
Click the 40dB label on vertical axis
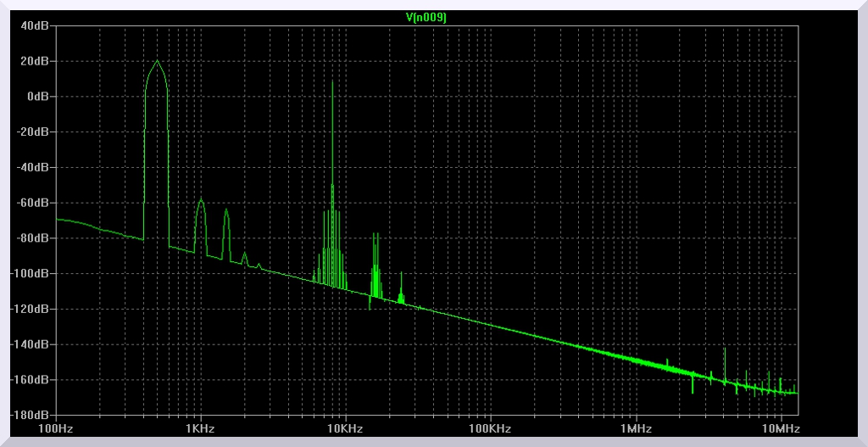[37, 25]
